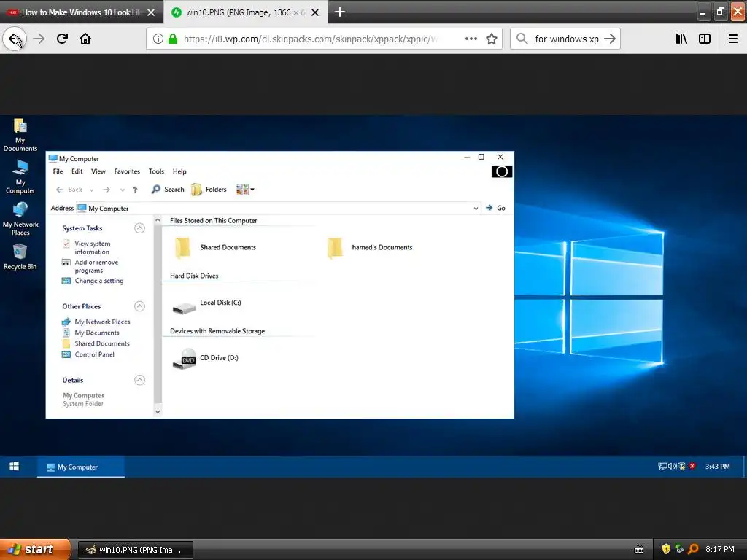Select the Local Disk (C:) drive icon
The width and height of the screenshot is (747, 560).
pyautogui.click(x=184, y=308)
